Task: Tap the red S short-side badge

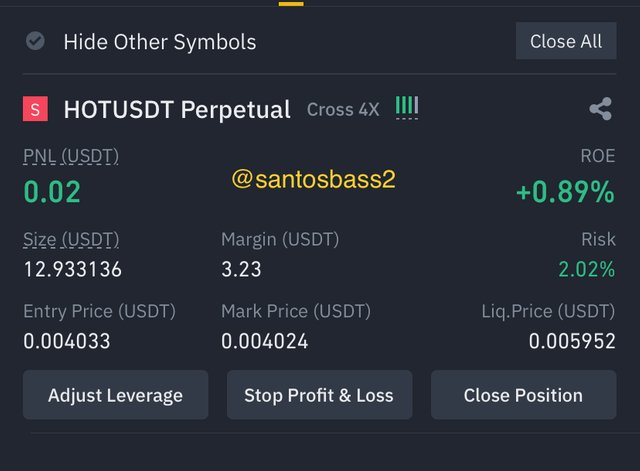Action: click(36, 109)
